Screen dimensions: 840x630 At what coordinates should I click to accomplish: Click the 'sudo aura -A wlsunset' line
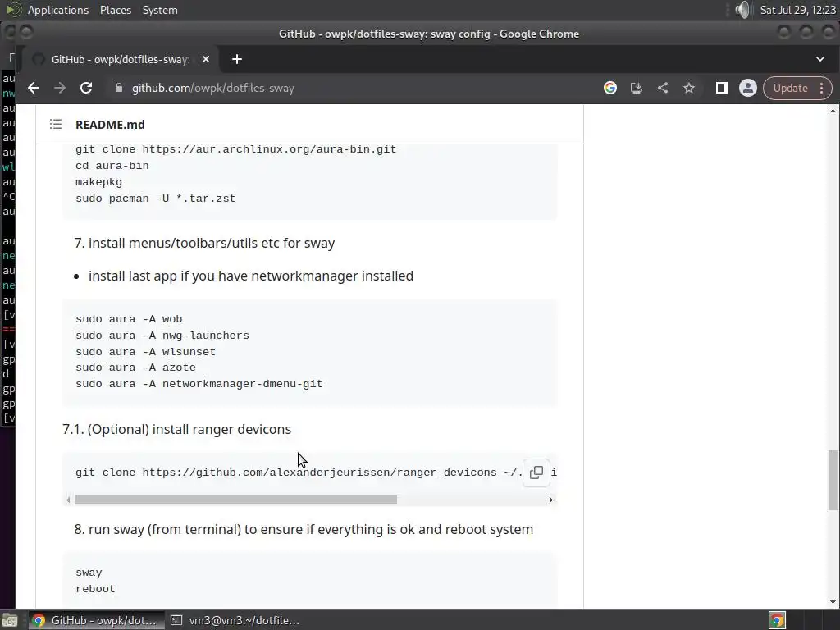coord(145,351)
